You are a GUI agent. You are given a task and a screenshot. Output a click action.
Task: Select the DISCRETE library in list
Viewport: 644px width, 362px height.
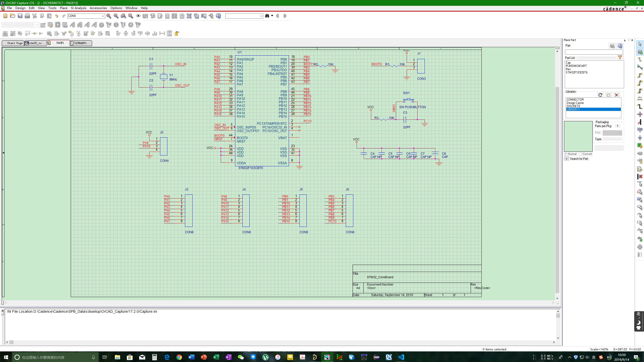(574, 106)
